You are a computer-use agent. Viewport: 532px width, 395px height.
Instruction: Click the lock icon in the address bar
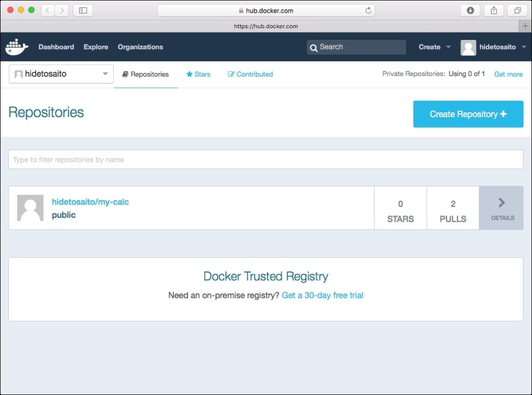pos(241,11)
